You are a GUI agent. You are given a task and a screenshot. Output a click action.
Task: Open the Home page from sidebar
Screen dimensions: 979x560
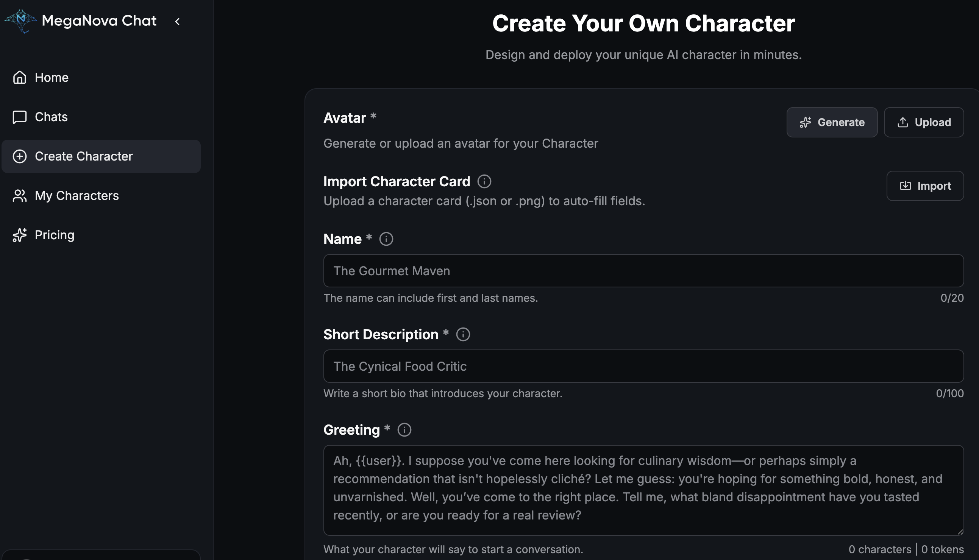pos(52,77)
